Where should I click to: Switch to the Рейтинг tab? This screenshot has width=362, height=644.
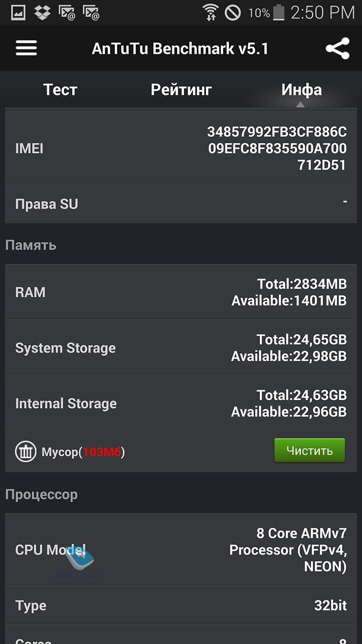[x=181, y=90]
